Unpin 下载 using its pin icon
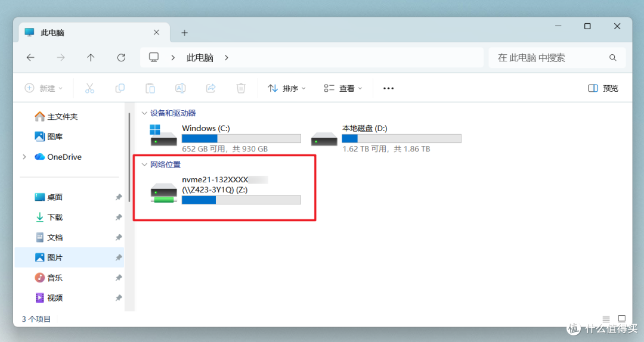 pos(119,217)
